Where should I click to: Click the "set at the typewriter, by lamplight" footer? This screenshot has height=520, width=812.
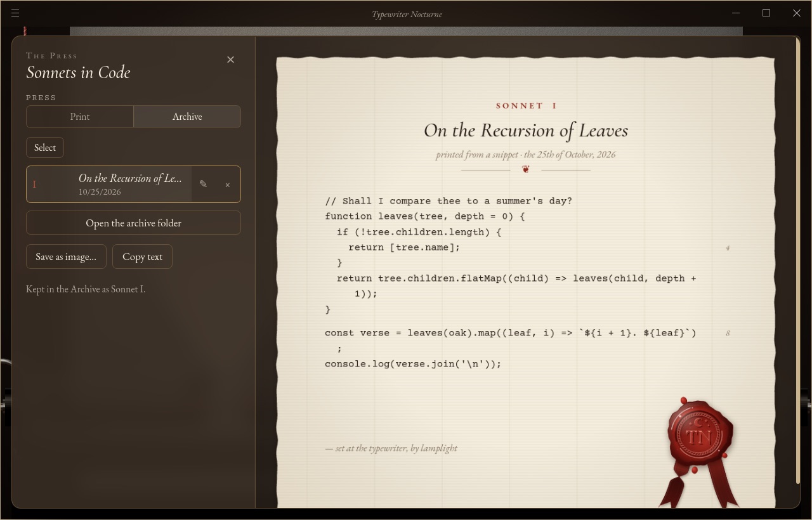[x=391, y=448]
